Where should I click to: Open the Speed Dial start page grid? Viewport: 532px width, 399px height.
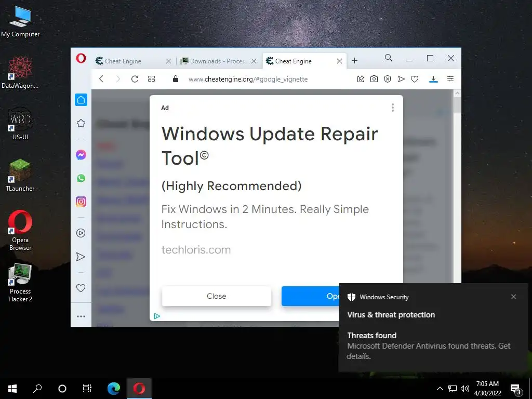point(151,79)
